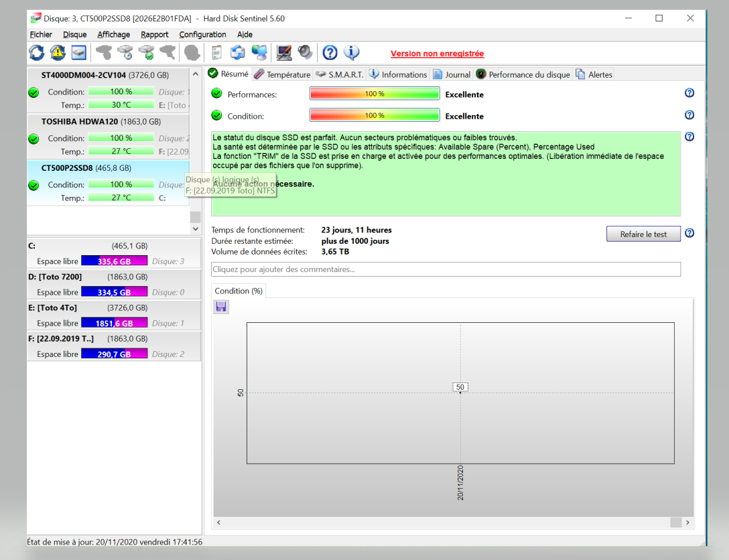Screen dimensions: 729x560
Task: Click the globe and computer network icon
Action: [x=259, y=52]
